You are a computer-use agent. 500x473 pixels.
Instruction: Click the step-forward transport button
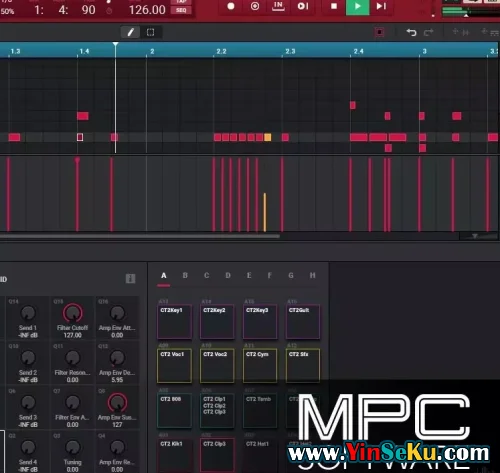click(x=381, y=6)
